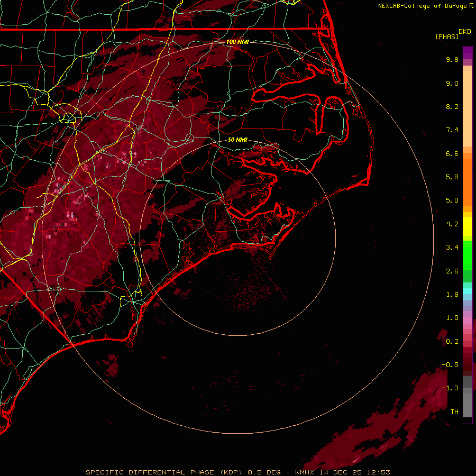Click the 1.0 value on the scale

click(452, 318)
